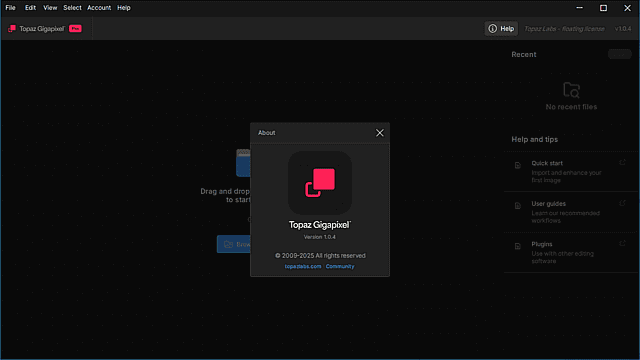Click the Help and tips heading
Image resolution: width=640 pixels, height=360 pixels.
tap(535, 139)
